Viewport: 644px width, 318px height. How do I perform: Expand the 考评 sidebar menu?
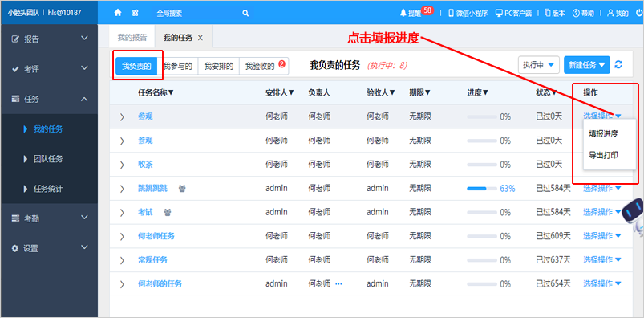(x=49, y=69)
